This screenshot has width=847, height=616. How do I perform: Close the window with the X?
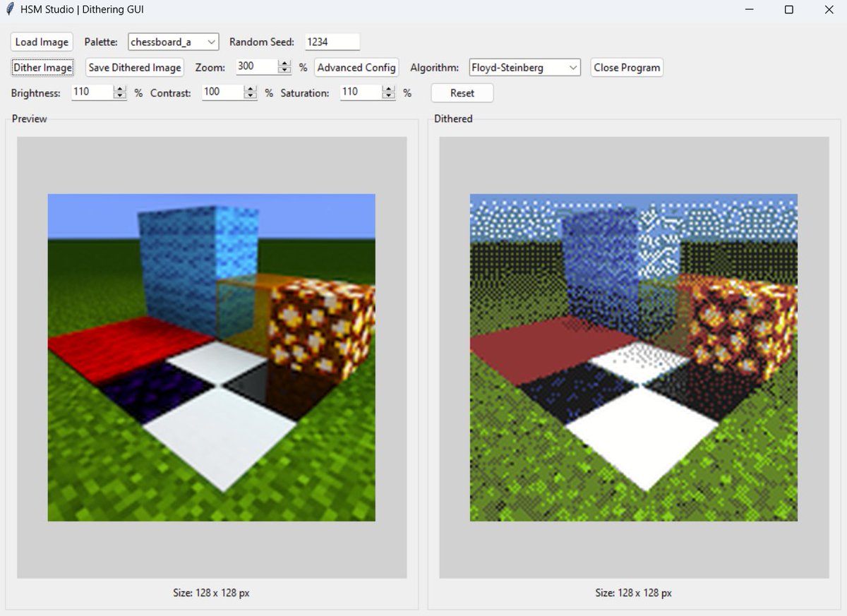click(829, 10)
